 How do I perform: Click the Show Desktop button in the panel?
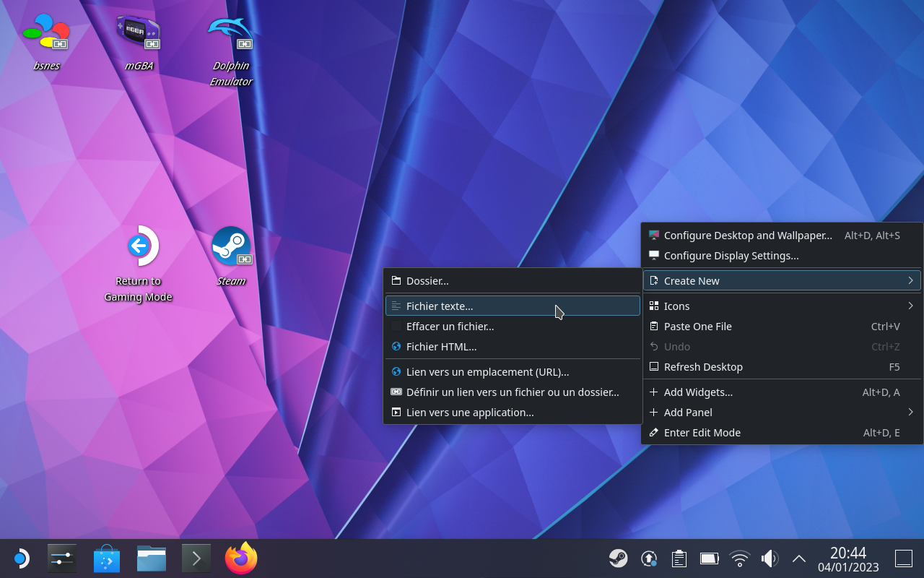click(904, 558)
